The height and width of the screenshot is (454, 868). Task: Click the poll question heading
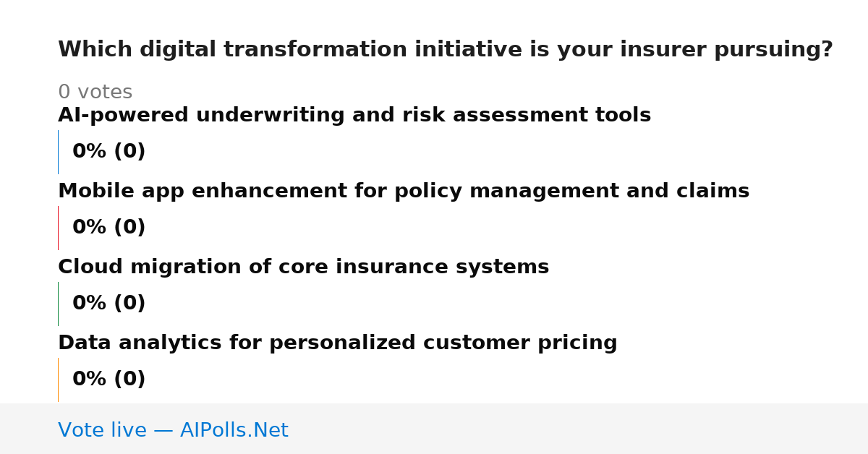446,50
